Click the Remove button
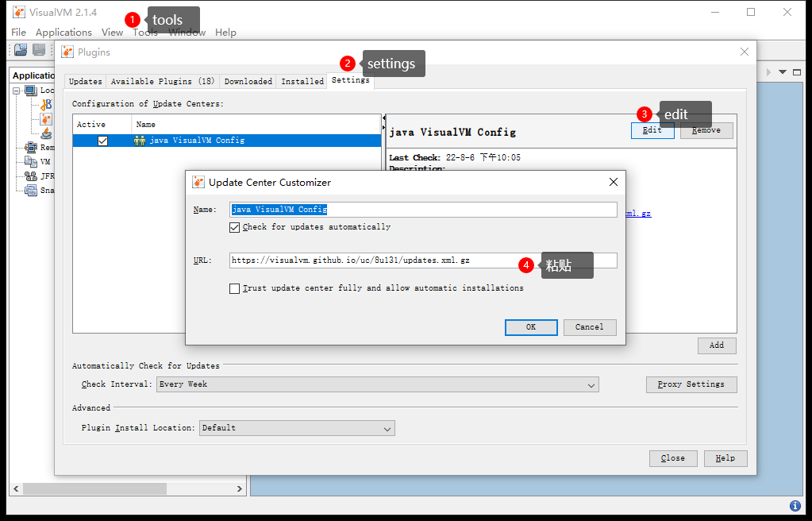This screenshot has height=521, width=812. [x=706, y=130]
